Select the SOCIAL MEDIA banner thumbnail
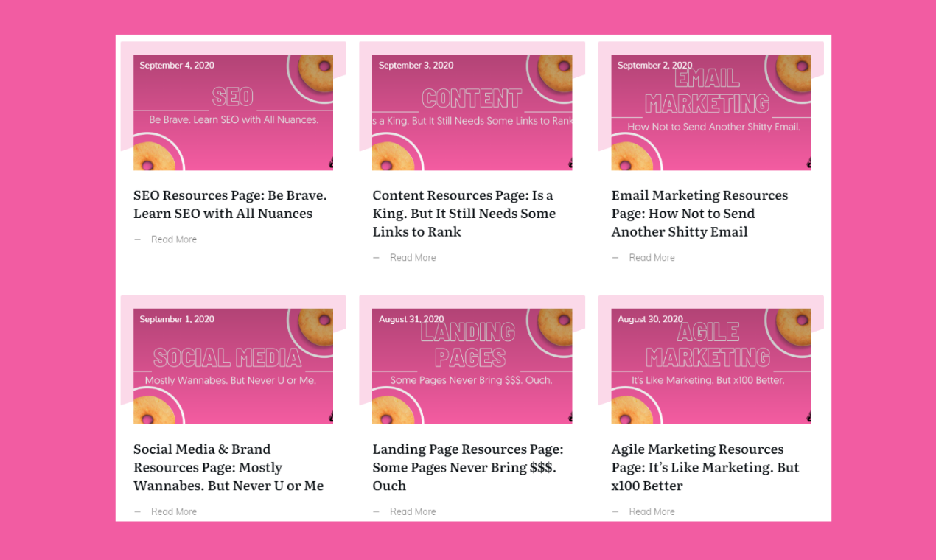This screenshot has width=936, height=560. tap(233, 365)
